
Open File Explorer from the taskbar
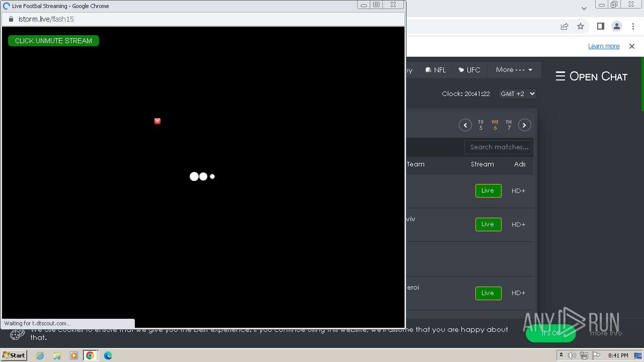57,355
